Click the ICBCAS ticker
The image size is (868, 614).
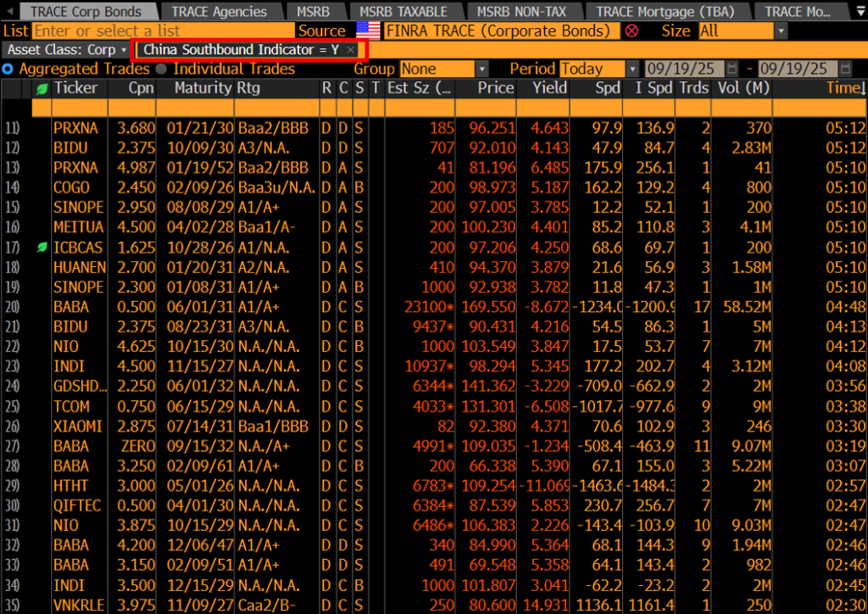(78, 248)
